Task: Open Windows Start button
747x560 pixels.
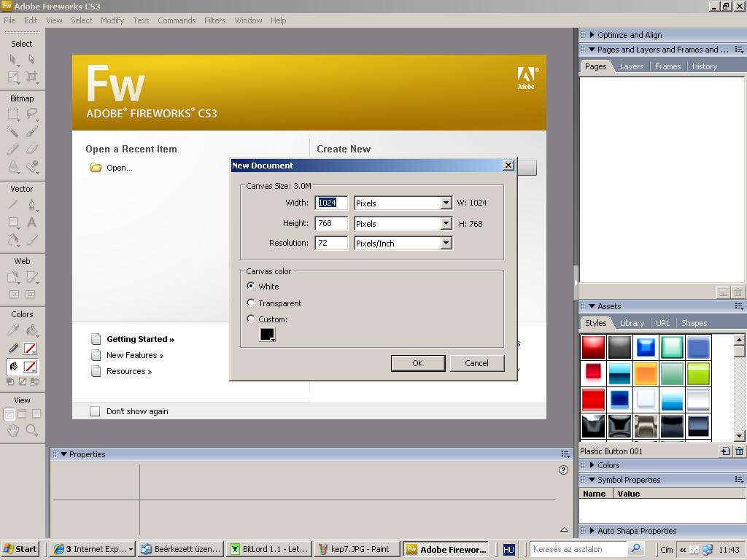Action: coord(20,549)
